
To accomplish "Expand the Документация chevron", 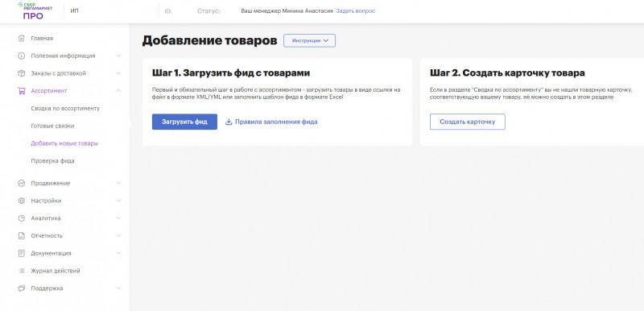I will (118, 254).
